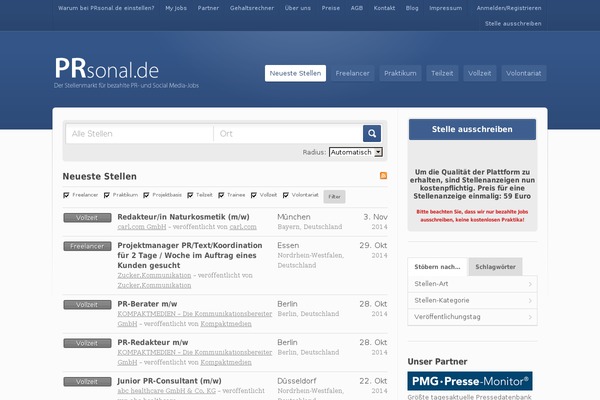The height and width of the screenshot is (400, 600).
Task: Click Anmelden/Registrieren link
Action: [509, 8]
